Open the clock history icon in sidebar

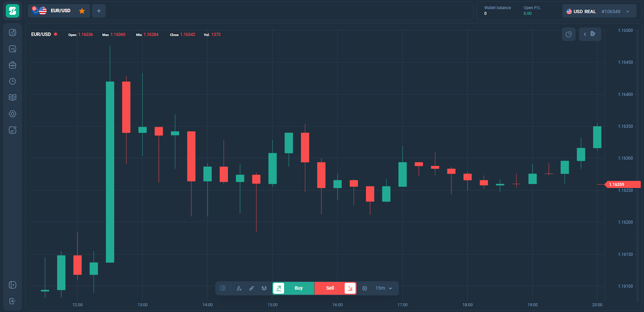(x=12, y=81)
